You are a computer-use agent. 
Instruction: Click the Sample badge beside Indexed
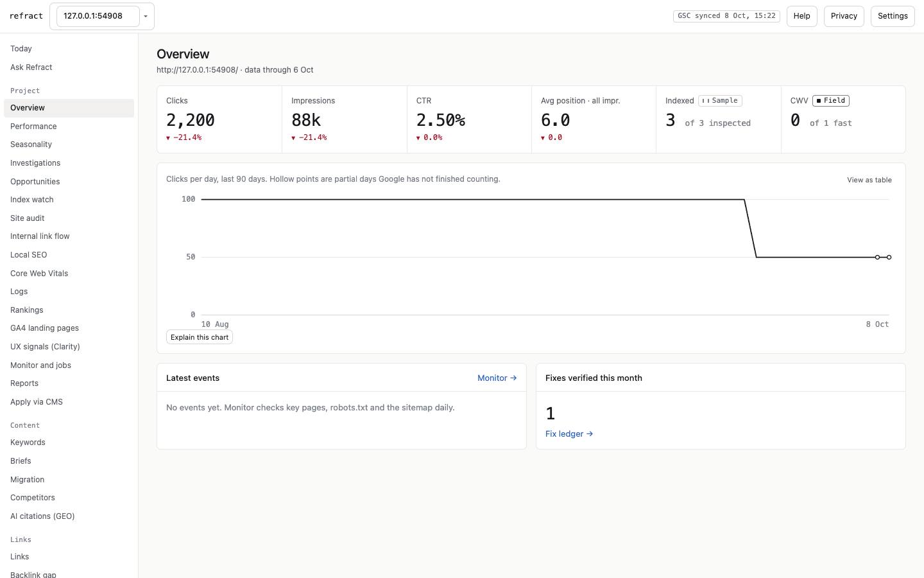720,101
